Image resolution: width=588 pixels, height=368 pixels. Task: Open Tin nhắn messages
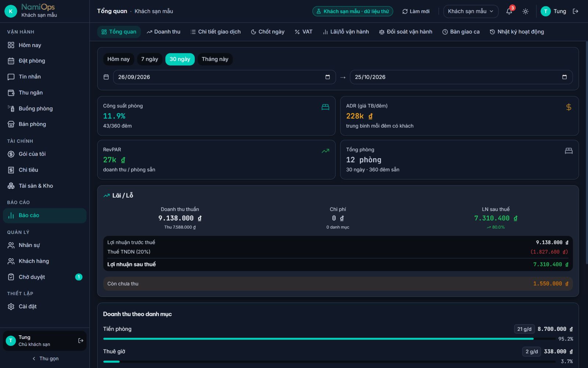point(44,77)
